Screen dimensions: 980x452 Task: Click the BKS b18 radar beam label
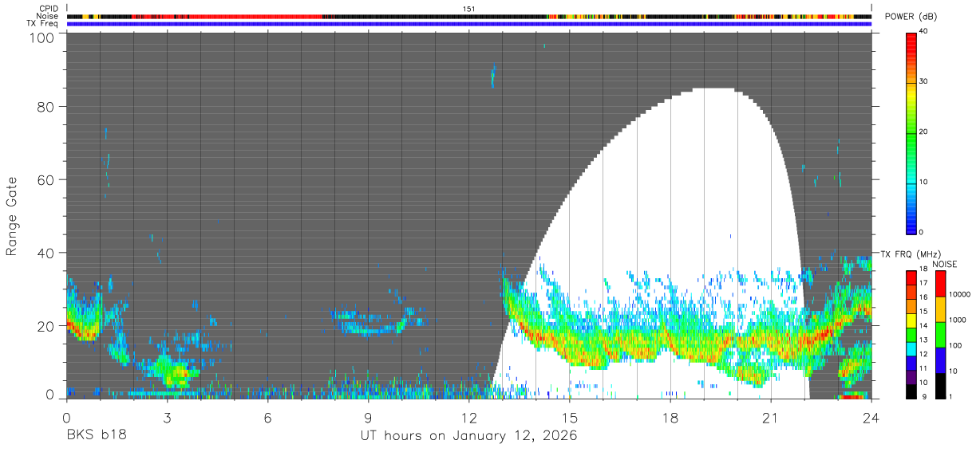[95, 436]
